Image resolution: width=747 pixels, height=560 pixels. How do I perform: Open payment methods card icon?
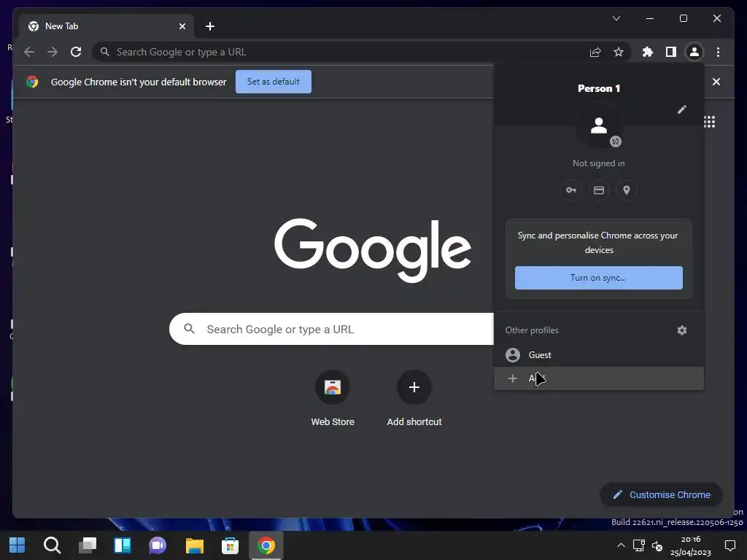tap(599, 190)
